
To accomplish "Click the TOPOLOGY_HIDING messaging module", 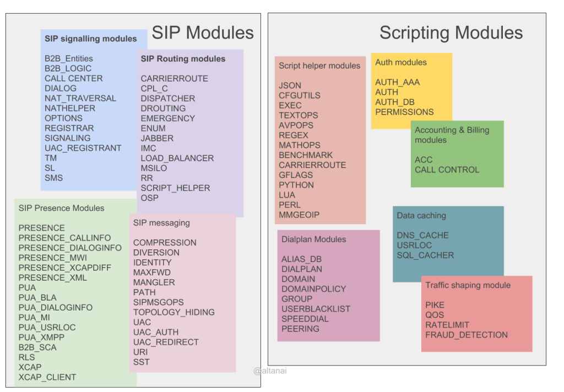I will click(173, 312).
